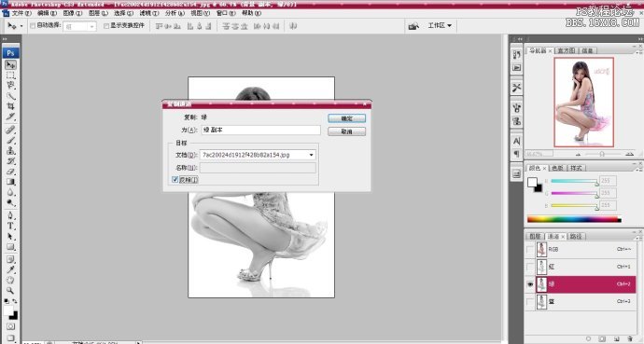Viewport: 644px width, 344px height.
Task: Select the Blur tool
Action: click(10, 192)
